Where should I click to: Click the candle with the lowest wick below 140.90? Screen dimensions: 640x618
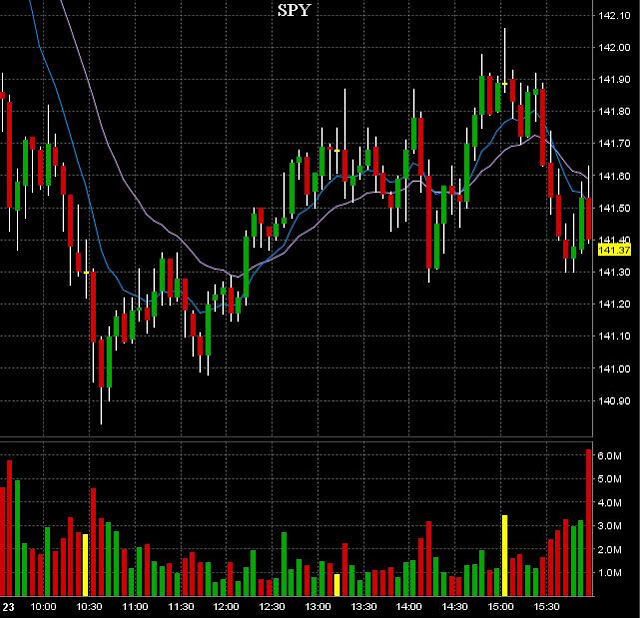101,382
